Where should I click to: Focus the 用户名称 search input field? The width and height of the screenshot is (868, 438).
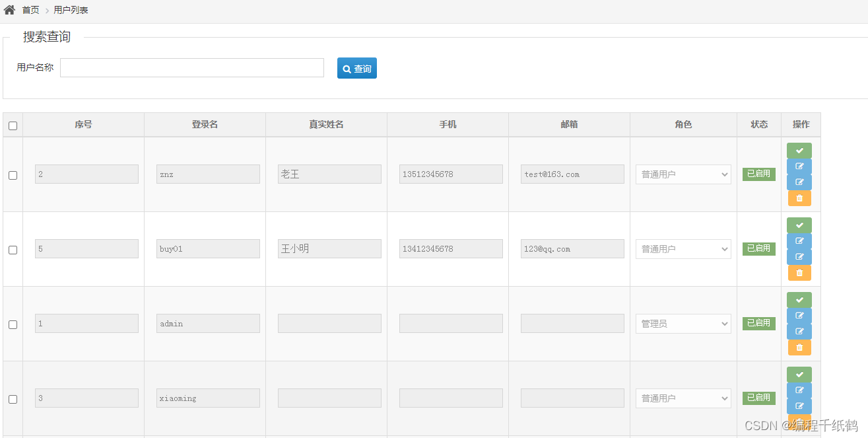191,68
